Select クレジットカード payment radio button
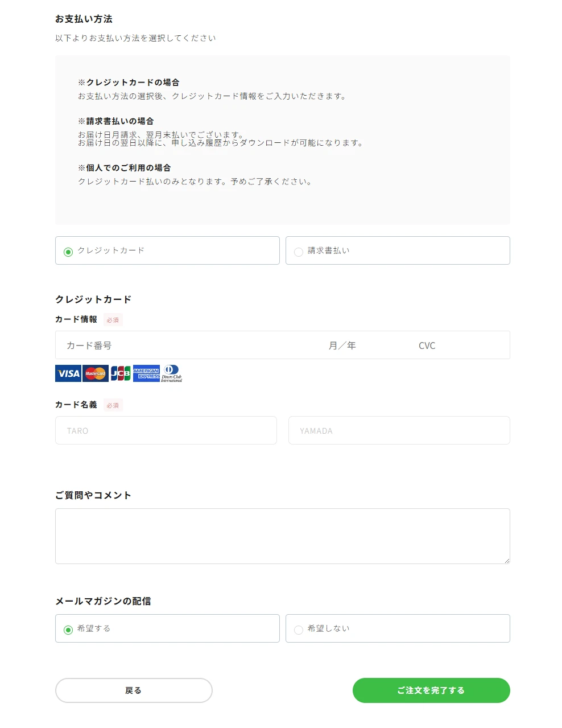This screenshot has height=728, width=562. point(68,252)
